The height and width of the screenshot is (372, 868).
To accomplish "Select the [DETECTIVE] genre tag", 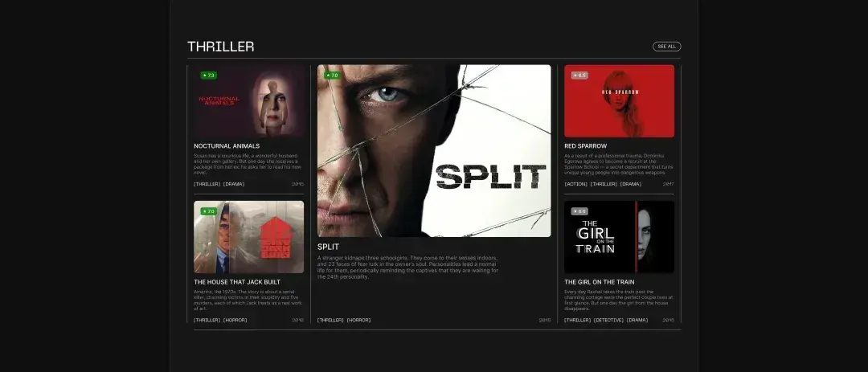I will pyautogui.click(x=608, y=321).
